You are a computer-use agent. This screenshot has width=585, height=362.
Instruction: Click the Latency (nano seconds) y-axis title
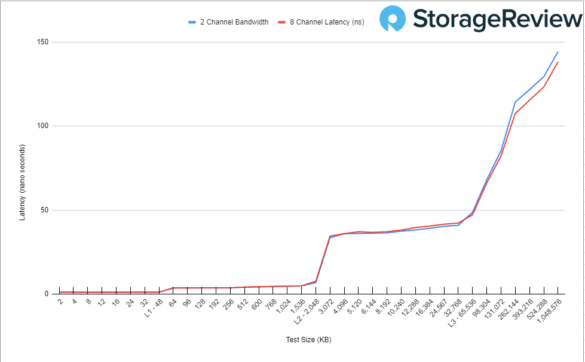(x=22, y=182)
